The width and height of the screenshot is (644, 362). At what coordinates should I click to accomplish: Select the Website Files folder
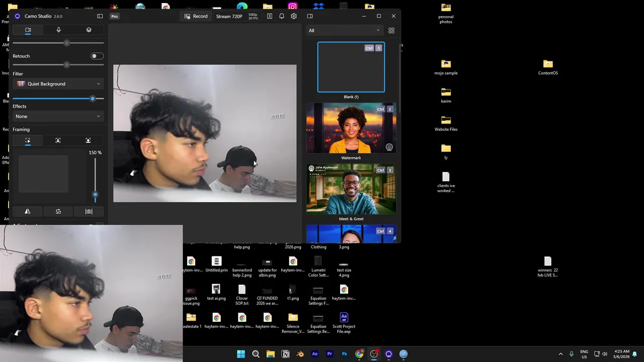[446, 124]
